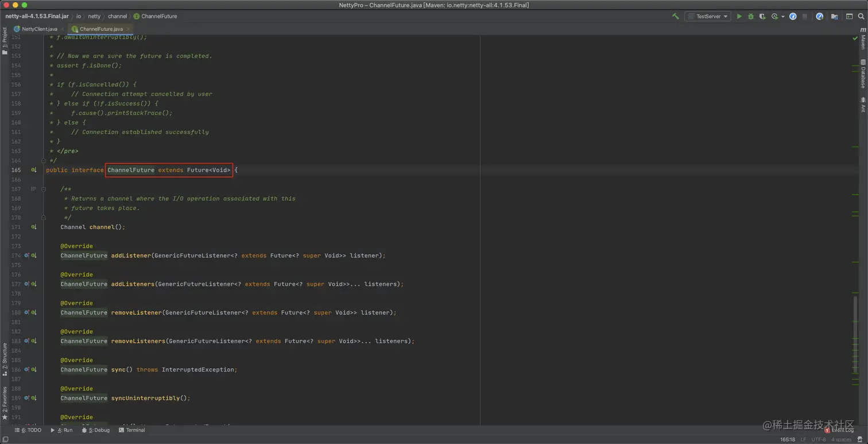The height and width of the screenshot is (444, 868).
Task: Open the Ant tool window
Action: 863,105
